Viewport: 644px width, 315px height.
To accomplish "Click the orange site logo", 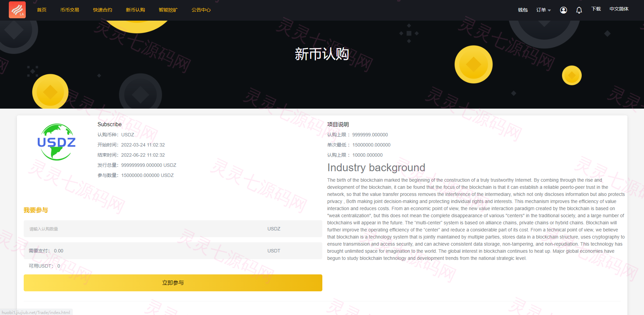I will pos(17,10).
